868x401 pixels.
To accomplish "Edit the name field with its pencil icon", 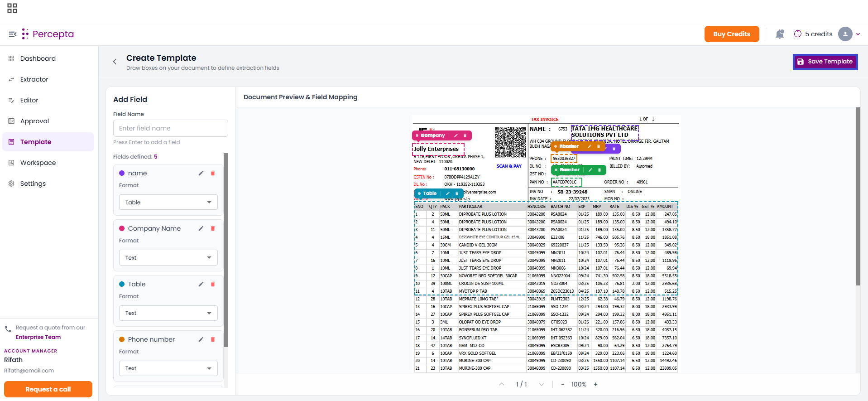I will tap(201, 173).
